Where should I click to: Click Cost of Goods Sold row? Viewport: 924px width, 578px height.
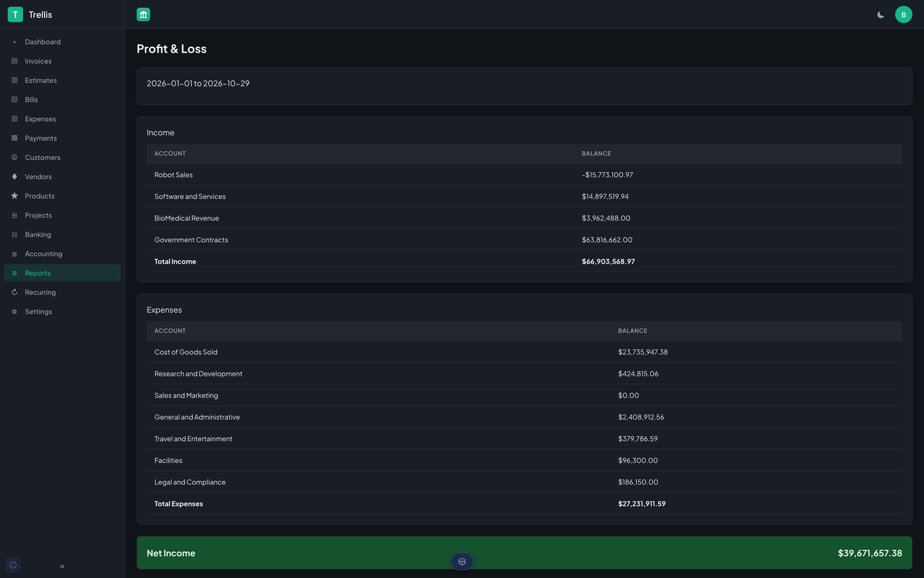[x=524, y=352]
